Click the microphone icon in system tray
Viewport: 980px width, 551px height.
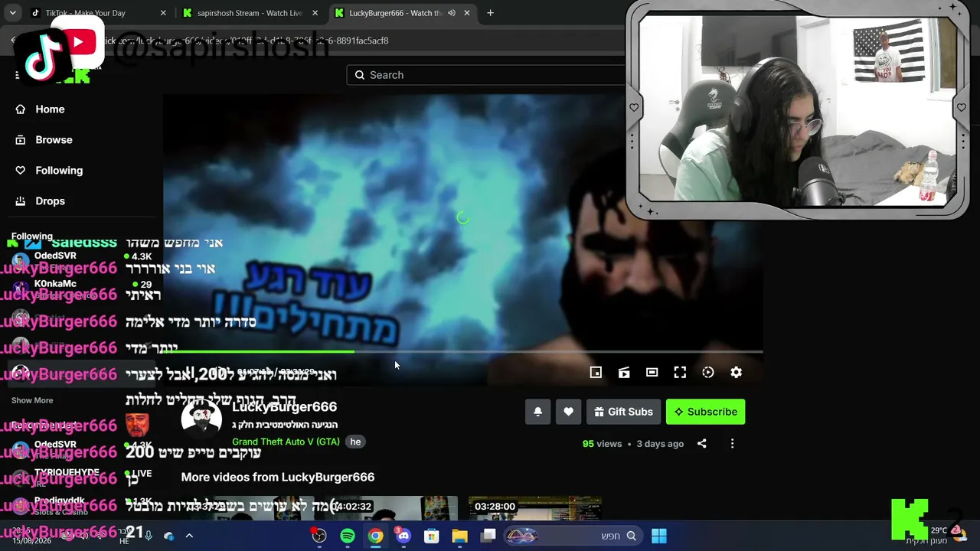click(x=149, y=536)
